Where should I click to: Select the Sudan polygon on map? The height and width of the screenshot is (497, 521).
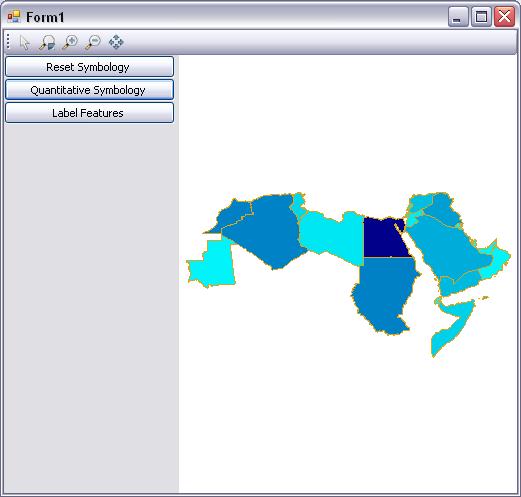[x=383, y=293]
